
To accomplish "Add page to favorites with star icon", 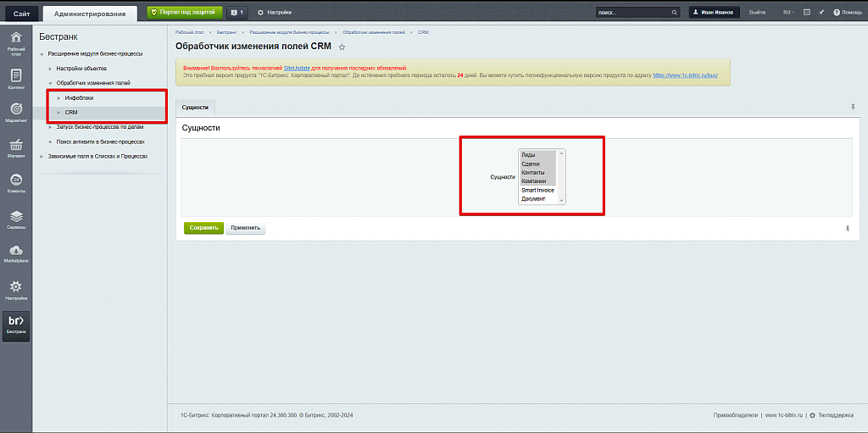I will click(x=342, y=47).
